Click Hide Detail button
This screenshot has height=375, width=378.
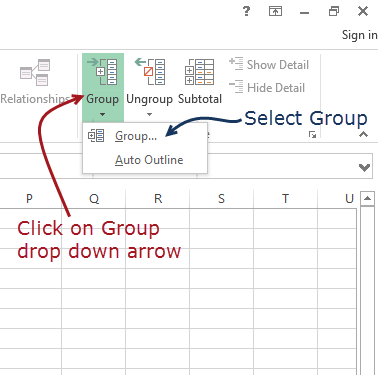(x=267, y=88)
